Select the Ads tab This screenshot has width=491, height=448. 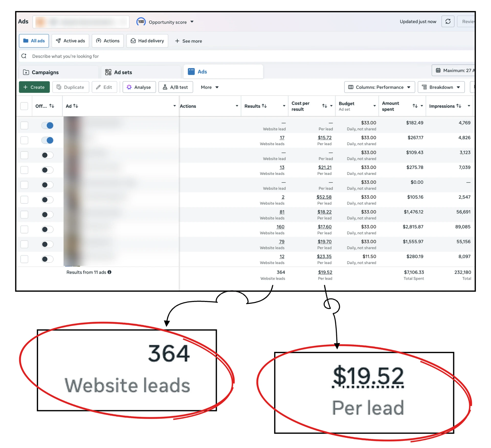(x=223, y=72)
